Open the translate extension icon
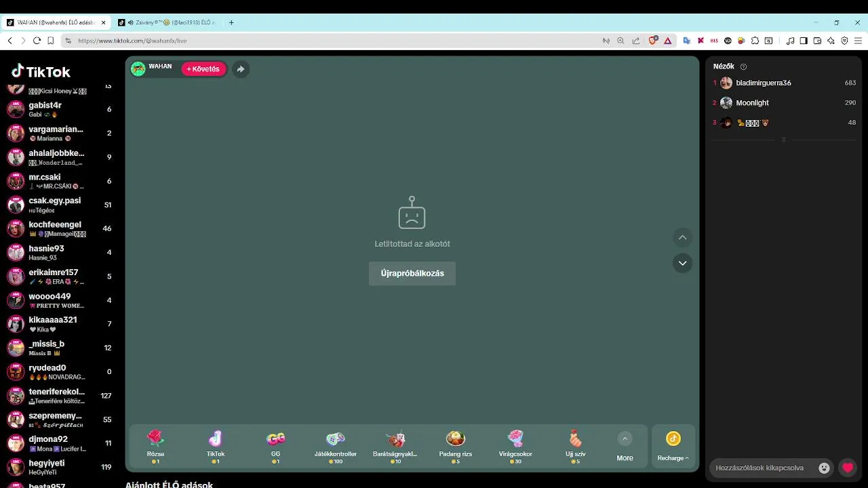This screenshot has width=868, height=488. [686, 41]
